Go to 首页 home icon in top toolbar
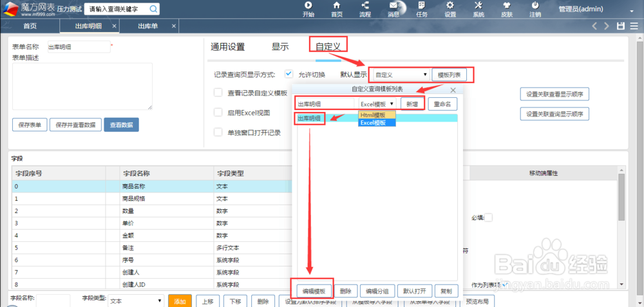The width and height of the screenshot is (644, 307). click(337, 6)
